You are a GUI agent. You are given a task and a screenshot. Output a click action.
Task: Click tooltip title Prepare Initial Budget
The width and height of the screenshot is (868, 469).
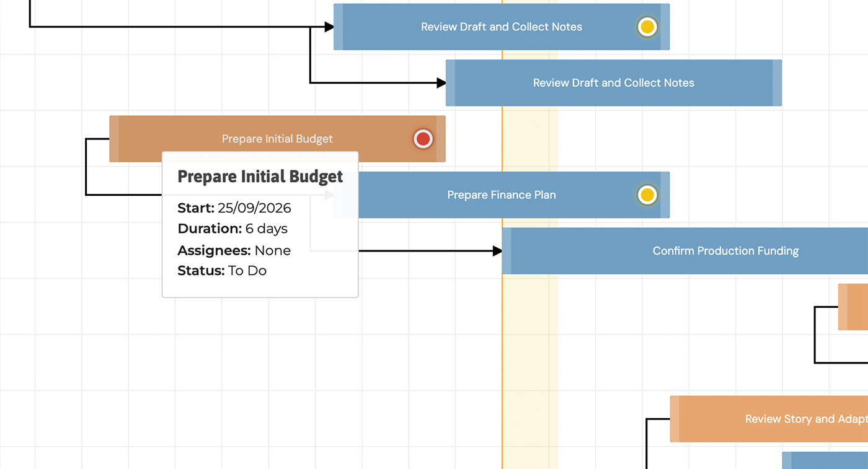pyautogui.click(x=260, y=177)
